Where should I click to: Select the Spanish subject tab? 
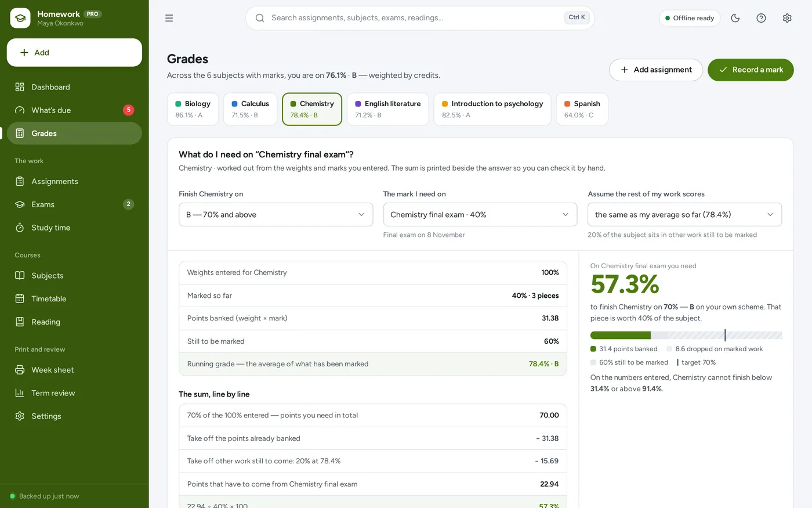[582, 109]
